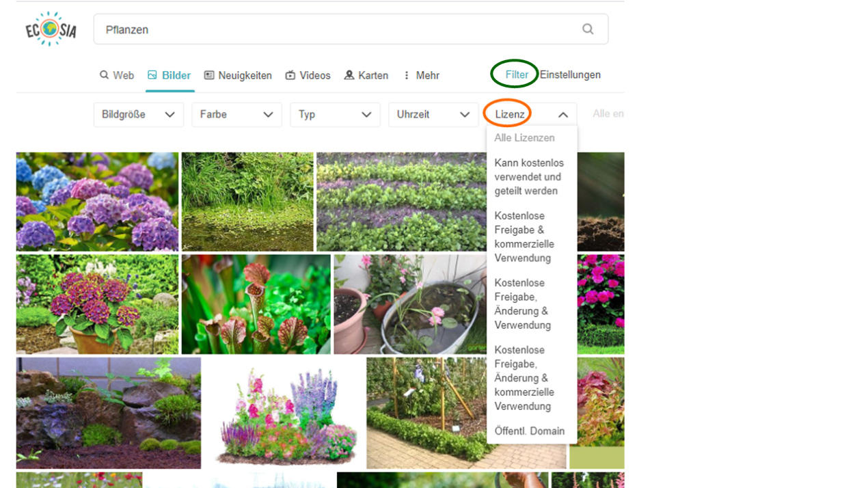The width and height of the screenshot is (868, 488).
Task: Open the Mehr menu
Action: tap(421, 75)
